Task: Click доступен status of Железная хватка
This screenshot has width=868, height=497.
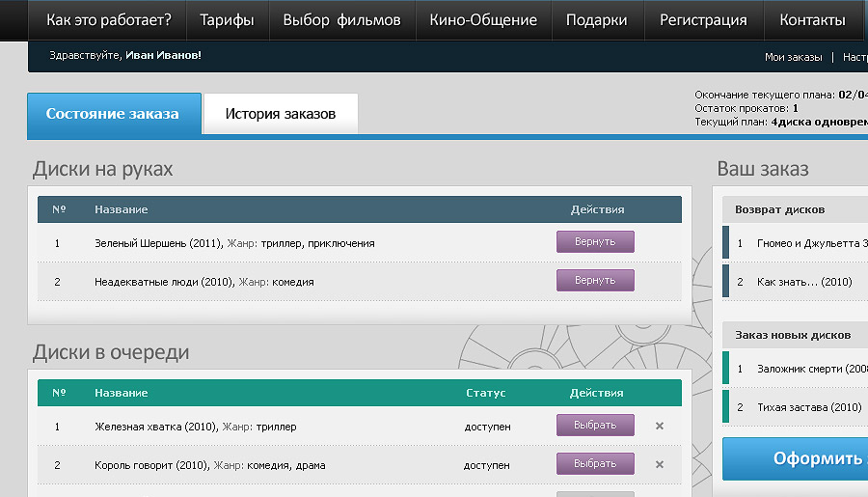Action: tap(487, 427)
